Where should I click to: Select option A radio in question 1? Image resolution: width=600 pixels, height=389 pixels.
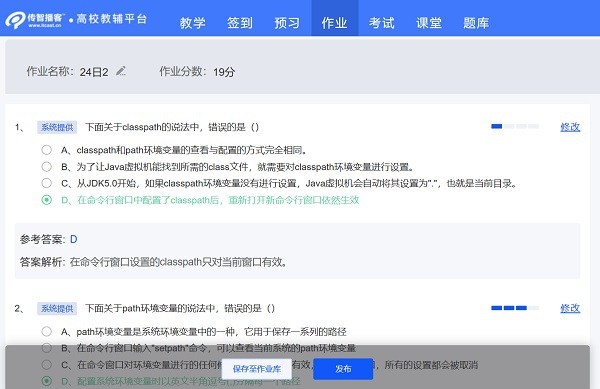(47, 150)
